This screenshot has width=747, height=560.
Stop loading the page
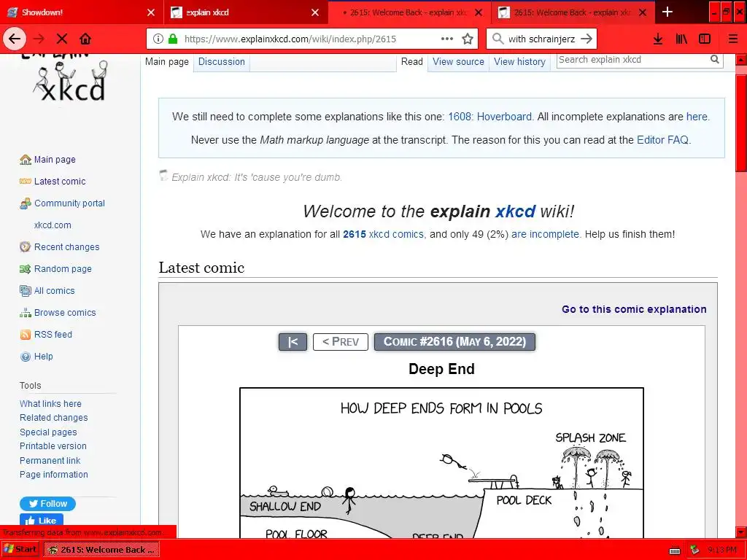point(62,39)
